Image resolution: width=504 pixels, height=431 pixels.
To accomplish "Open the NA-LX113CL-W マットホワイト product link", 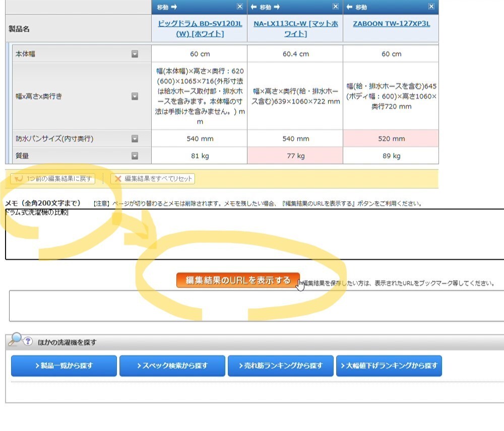I will tap(296, 29).
